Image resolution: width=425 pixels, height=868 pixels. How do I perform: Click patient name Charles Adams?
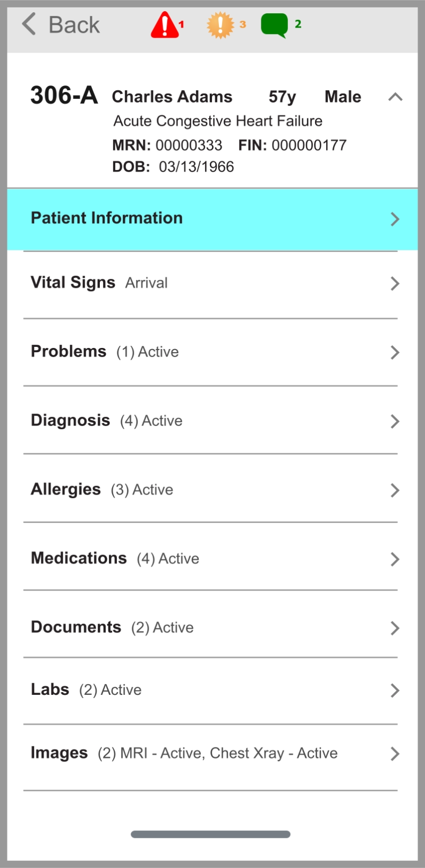(x=172, y=97)
